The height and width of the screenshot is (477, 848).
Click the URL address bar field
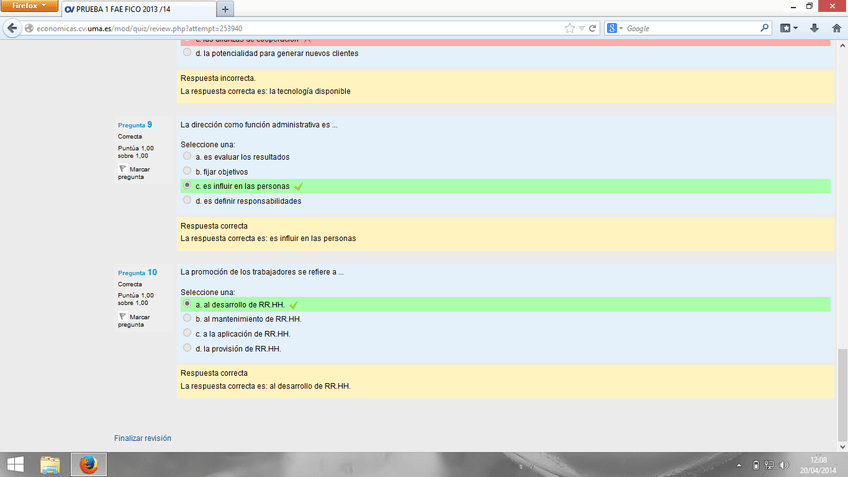pos(300,28)
